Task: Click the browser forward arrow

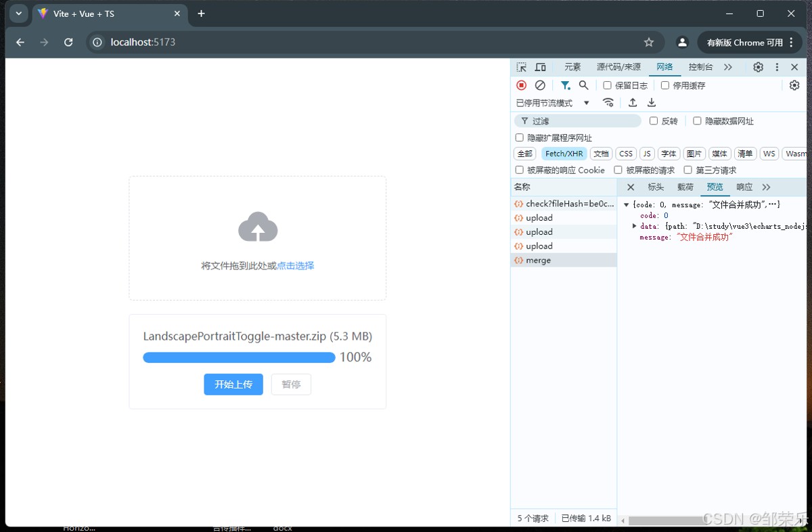Action: tap(44, 42)
